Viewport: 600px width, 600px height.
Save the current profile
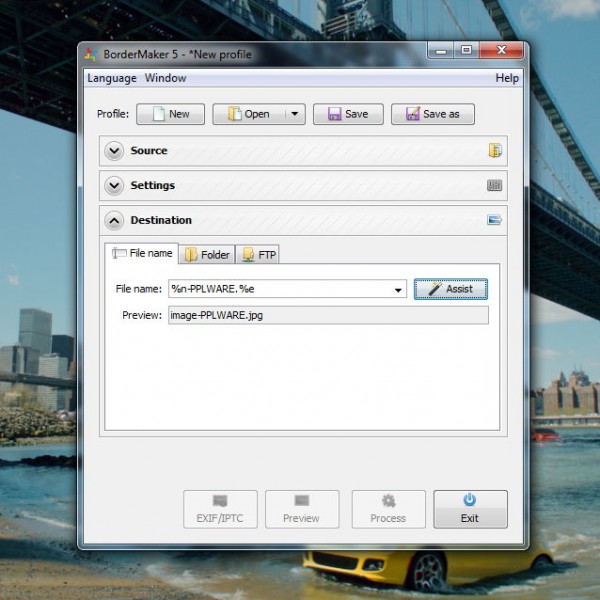pos(348,114)
